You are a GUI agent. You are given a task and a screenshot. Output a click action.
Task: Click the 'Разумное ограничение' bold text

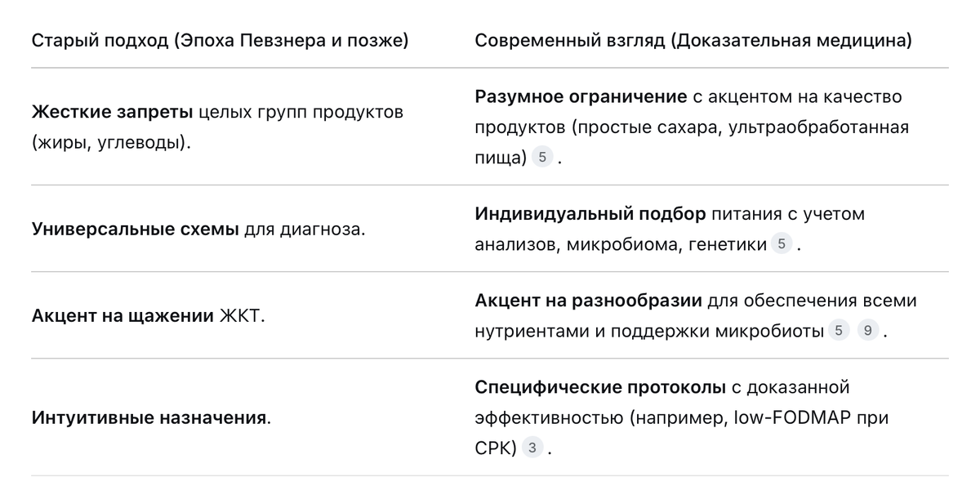tap(581, 97)
